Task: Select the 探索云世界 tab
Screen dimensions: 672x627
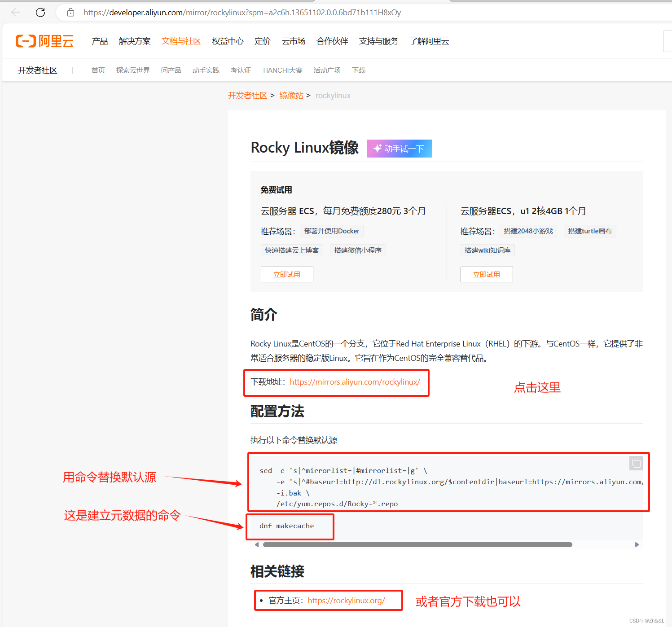Action: tap(133, 70)
